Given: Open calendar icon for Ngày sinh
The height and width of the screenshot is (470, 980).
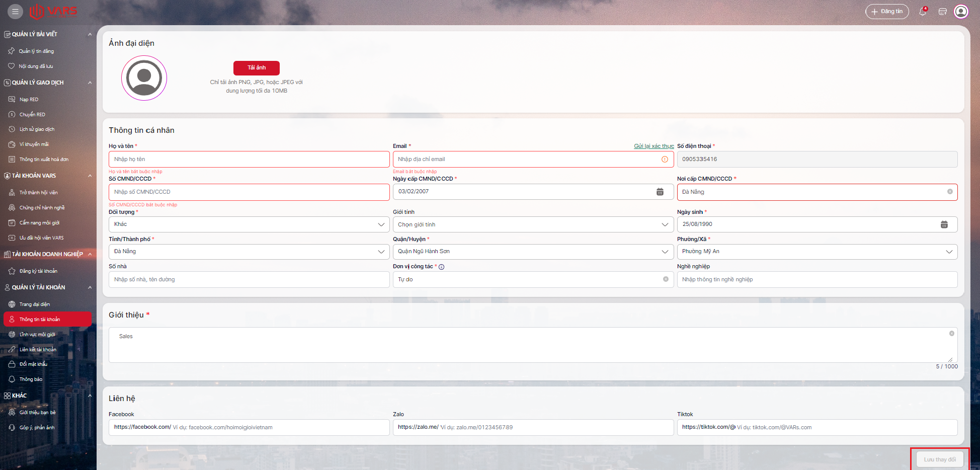Looking at the screenshot, I should pos(944,224).
